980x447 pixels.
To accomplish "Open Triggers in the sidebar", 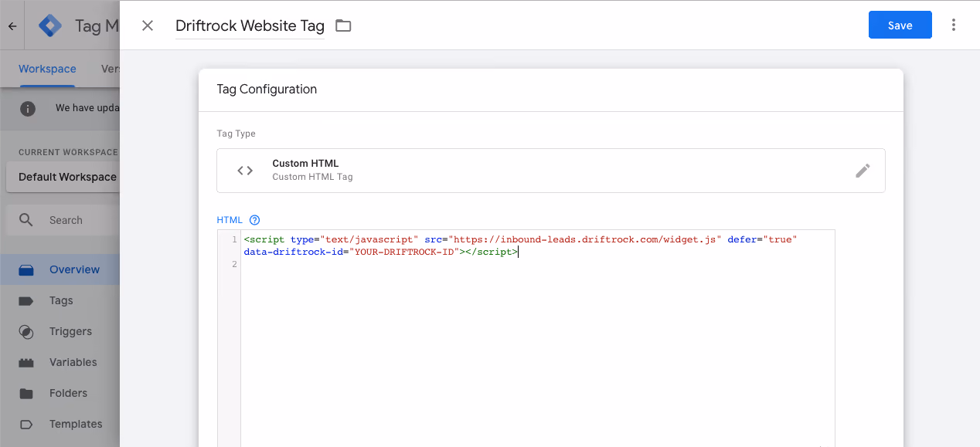I will (60, 331).
